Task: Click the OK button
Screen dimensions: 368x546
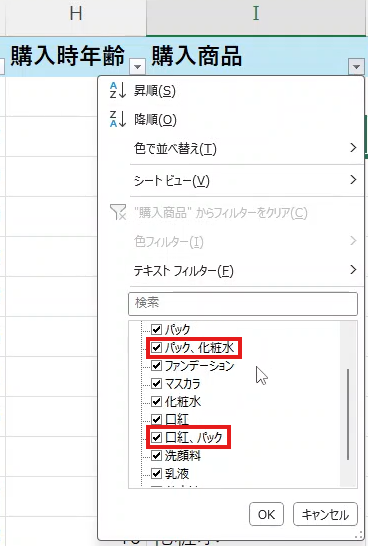Action: [266, 514]
